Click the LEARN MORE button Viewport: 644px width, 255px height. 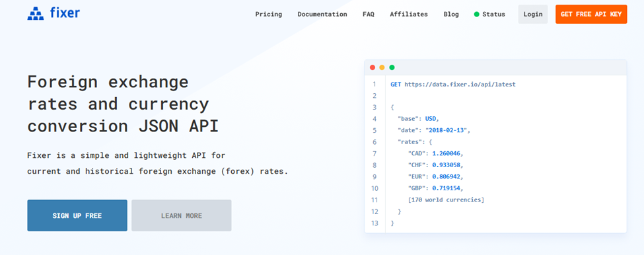[x=182, y=215]
